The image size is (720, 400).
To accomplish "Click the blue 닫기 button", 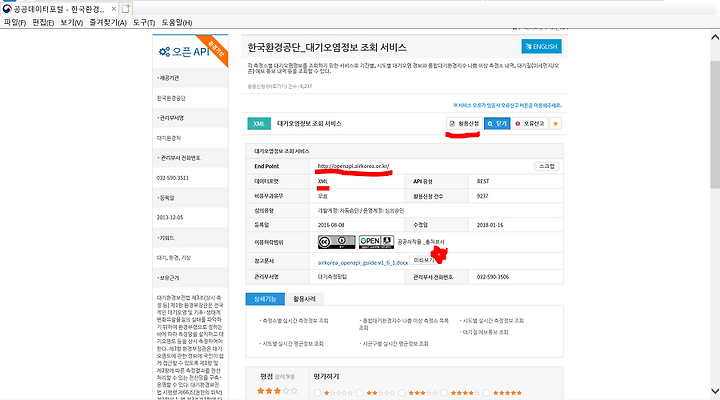I will click(497, 124).
